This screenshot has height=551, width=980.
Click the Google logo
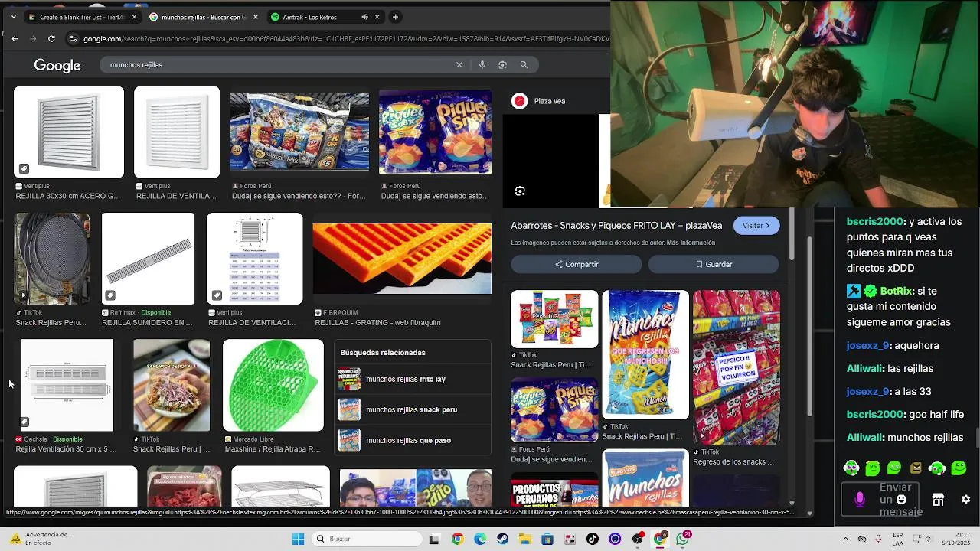click(x=57, y=66)
